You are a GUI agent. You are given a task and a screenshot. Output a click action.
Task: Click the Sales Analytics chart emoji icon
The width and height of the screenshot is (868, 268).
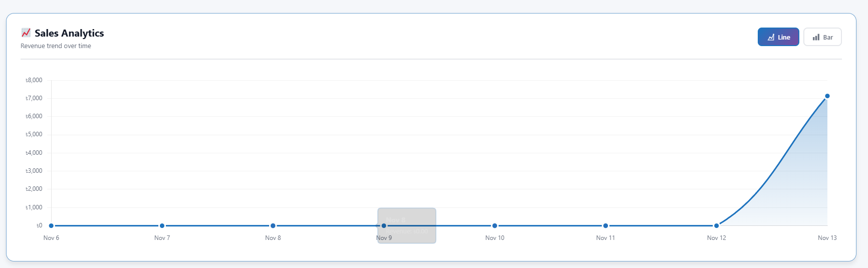click(26, 33)
